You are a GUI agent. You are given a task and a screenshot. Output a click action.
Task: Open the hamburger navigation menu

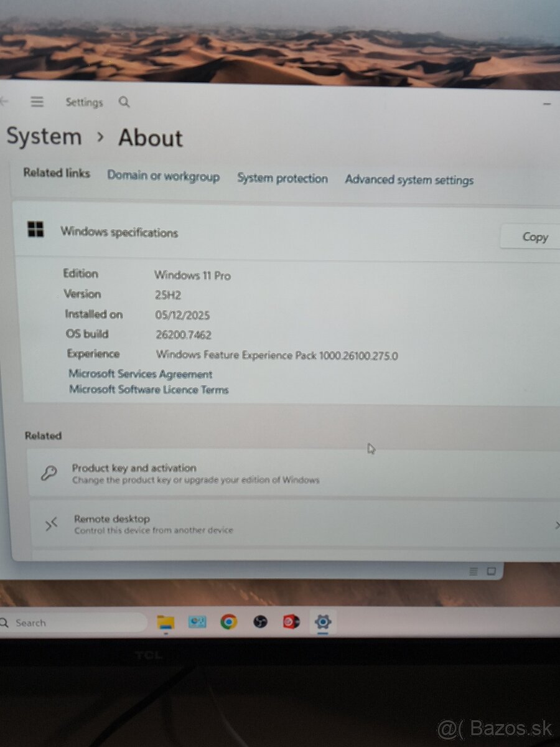click(x=37, y=102)
